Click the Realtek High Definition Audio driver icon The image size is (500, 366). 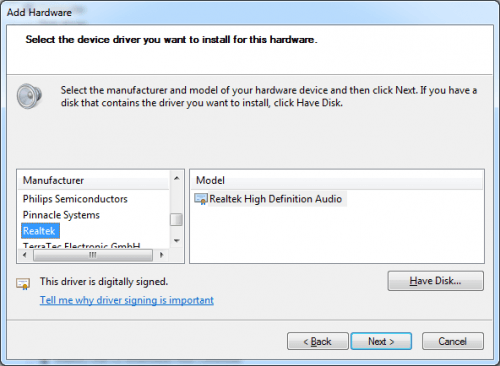201,199
